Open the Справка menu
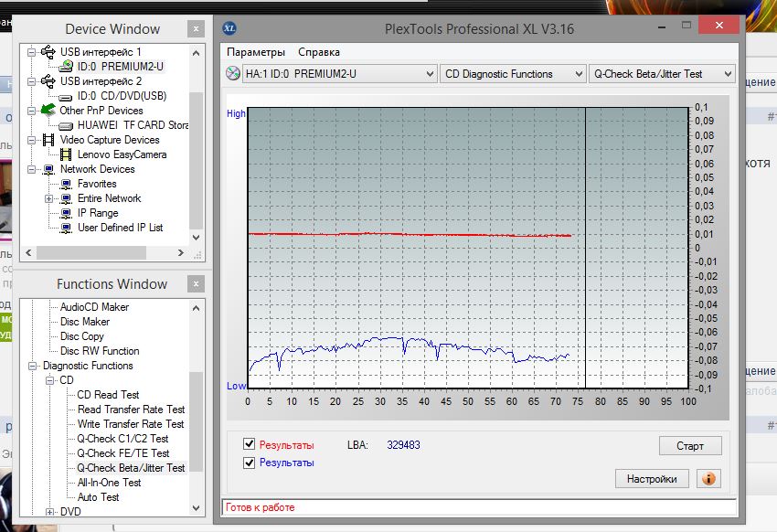777x532 pixels. (319, 52)
